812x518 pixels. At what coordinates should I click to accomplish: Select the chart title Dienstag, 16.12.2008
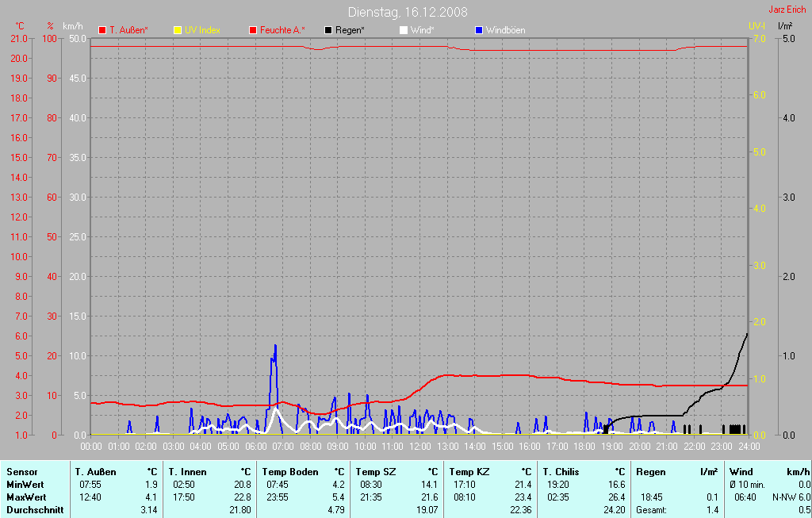pyautogui.click(x=408, y=12)
